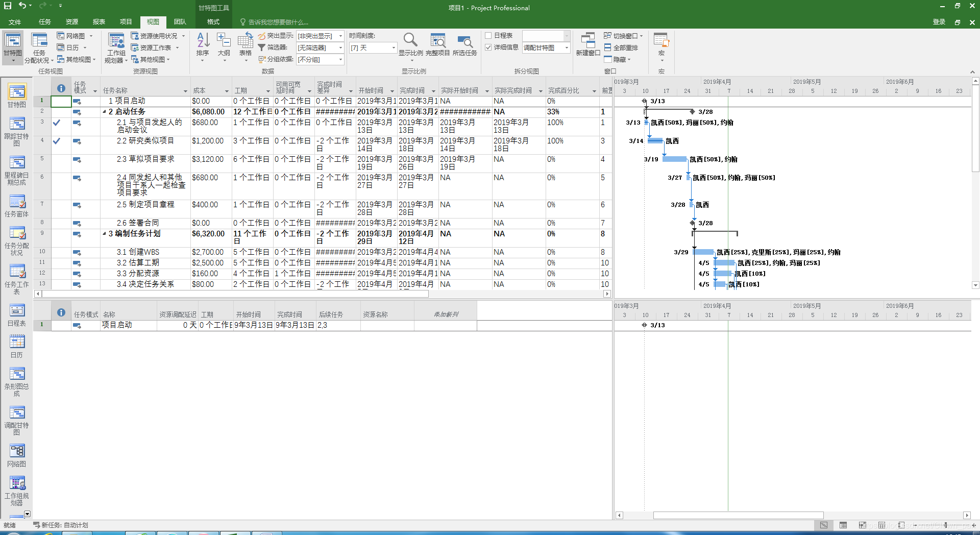Switch to the 资源 ribbon tab
This screenshot has width=980, height=535.
[x=72, y=22]
